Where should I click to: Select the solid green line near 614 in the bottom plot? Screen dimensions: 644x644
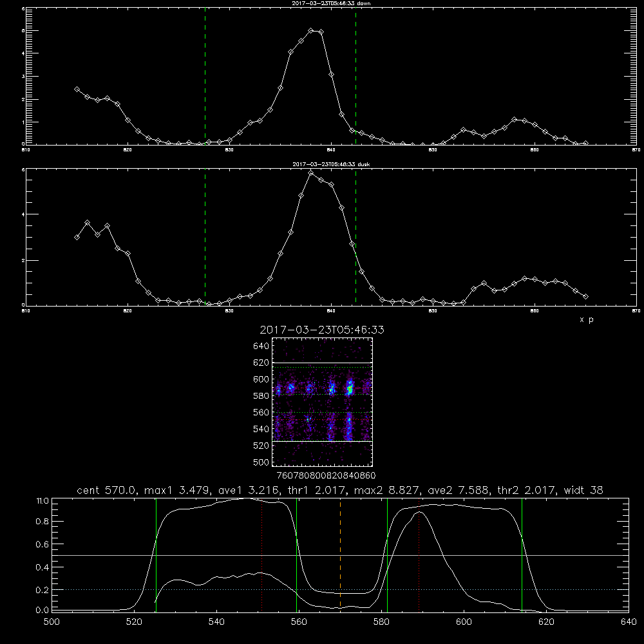pos(522,554)
